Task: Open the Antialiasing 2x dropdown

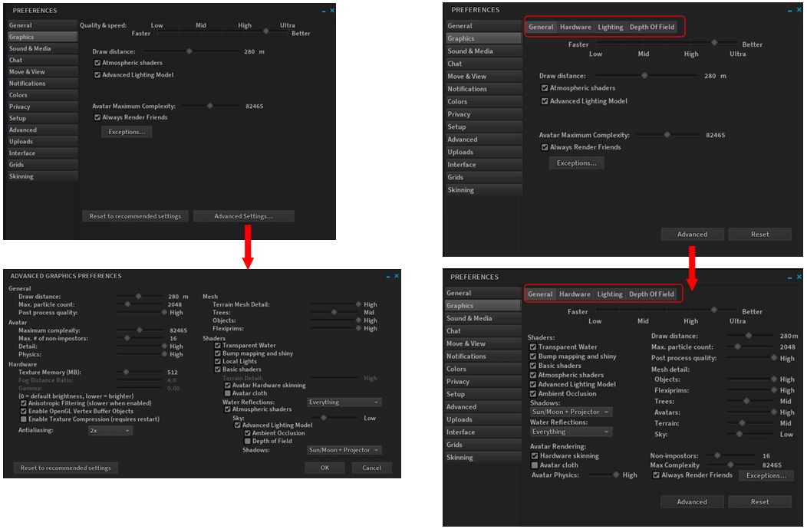Action: click(x=110, y=431)
